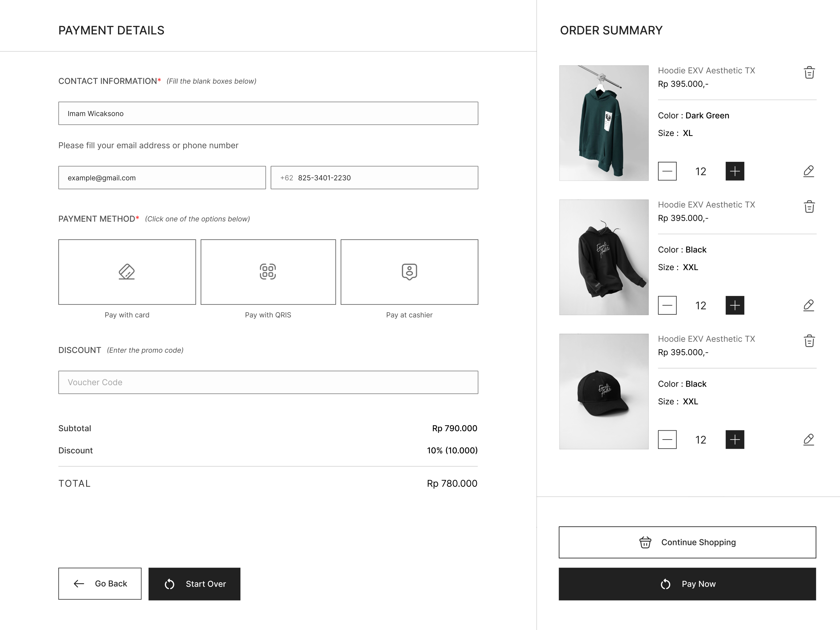This screenshot has height=630, width=840.
Task: Edit the Dark Green hoodie with pencil icon
Action: click(809, 171)
